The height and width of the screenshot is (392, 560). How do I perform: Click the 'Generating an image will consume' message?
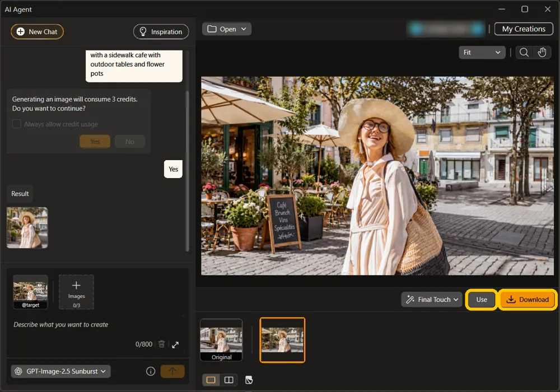[x=74, y=104]
